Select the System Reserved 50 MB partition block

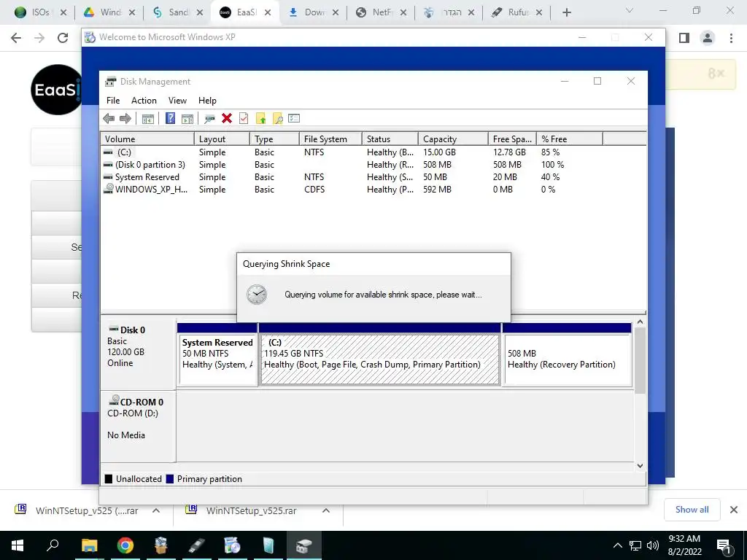coord(217,359)
